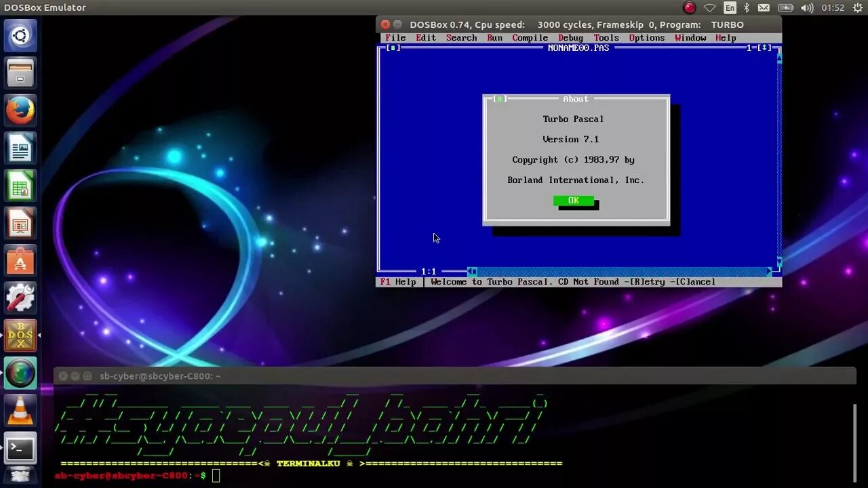Click editor horizontal scrollbar left arrow
The image size is (868, 488).
tap(473, 272)
